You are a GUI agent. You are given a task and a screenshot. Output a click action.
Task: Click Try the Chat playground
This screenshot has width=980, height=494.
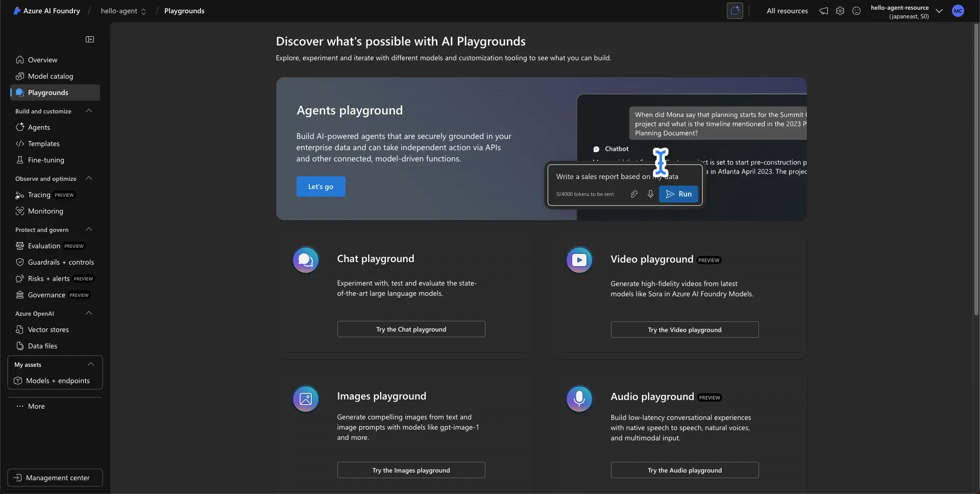click(x=411, y=330)
